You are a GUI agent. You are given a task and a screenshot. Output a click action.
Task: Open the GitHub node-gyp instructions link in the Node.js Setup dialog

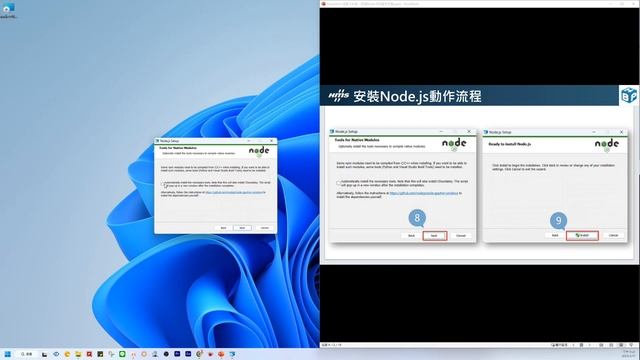235,192
